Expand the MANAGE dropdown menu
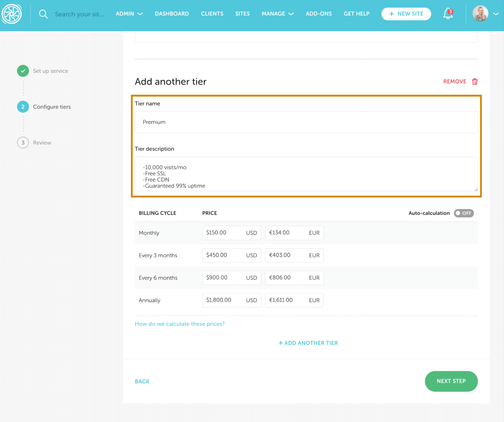Screen dimensions: 504x422 tap(277, 14)
